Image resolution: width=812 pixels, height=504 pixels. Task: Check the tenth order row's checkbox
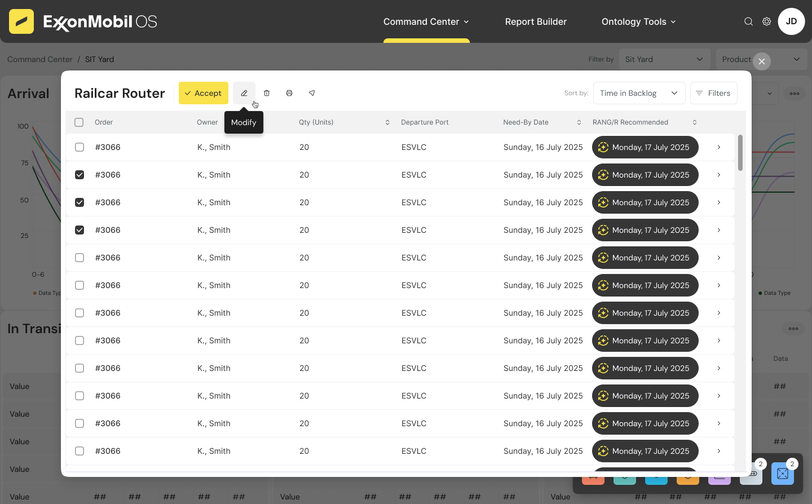pos(80,396)
